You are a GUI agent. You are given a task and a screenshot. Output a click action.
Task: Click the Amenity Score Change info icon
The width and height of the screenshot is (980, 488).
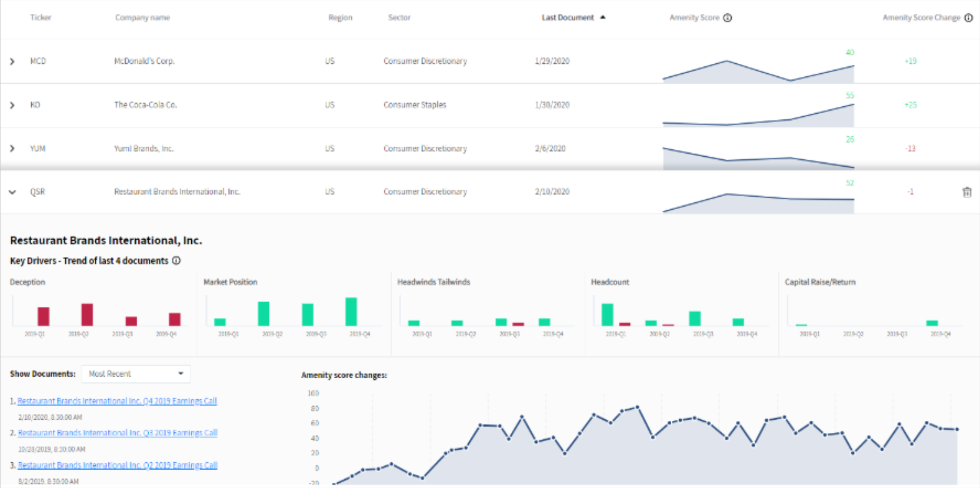pyautogui.click(x=969, y=18)
